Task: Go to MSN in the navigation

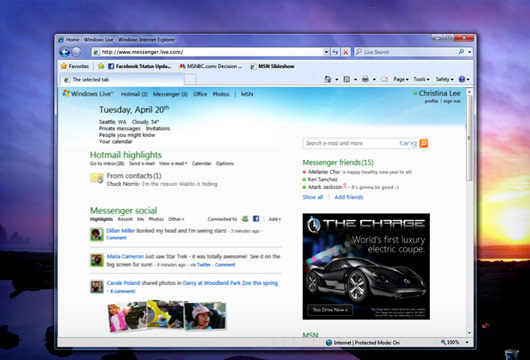Action: [247, 94]
